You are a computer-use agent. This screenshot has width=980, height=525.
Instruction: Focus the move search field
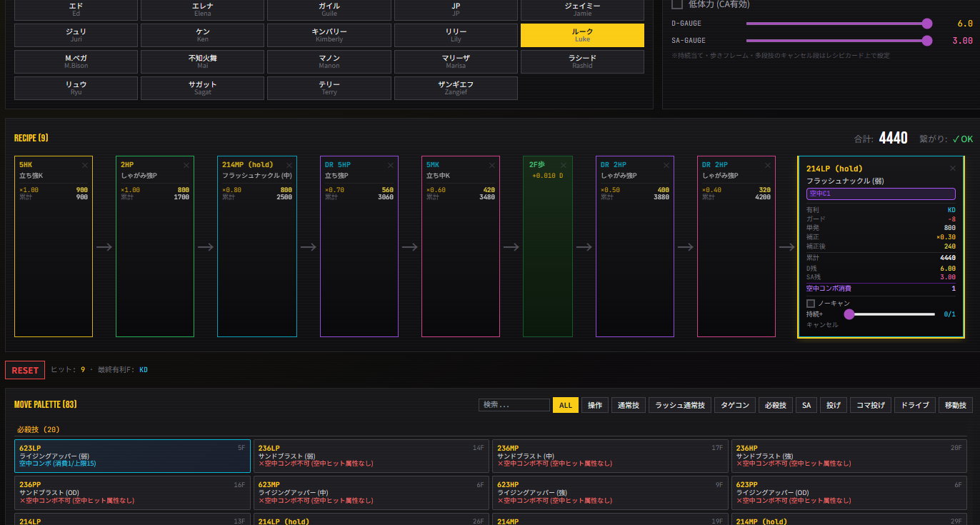click(514, 405)
